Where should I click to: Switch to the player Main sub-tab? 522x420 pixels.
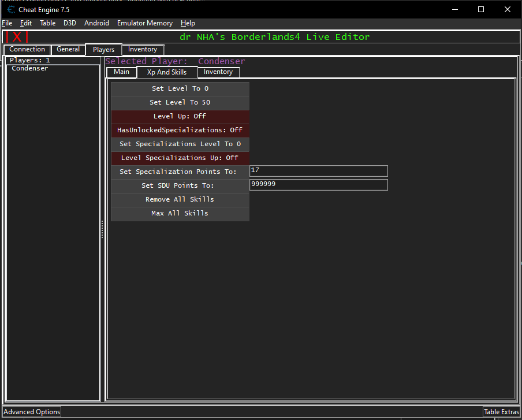pyautogui.click(x=121, y=72)
